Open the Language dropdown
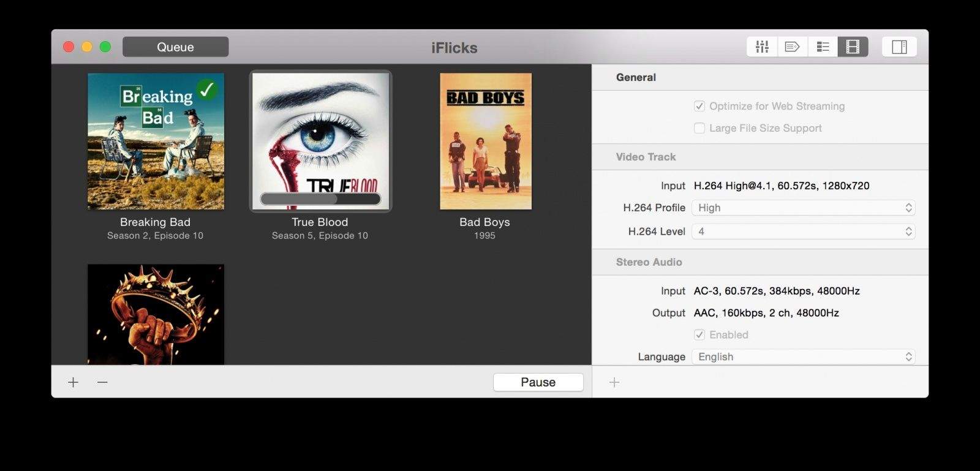The height and width of the screenshot is (471, 980). point(804,356)
